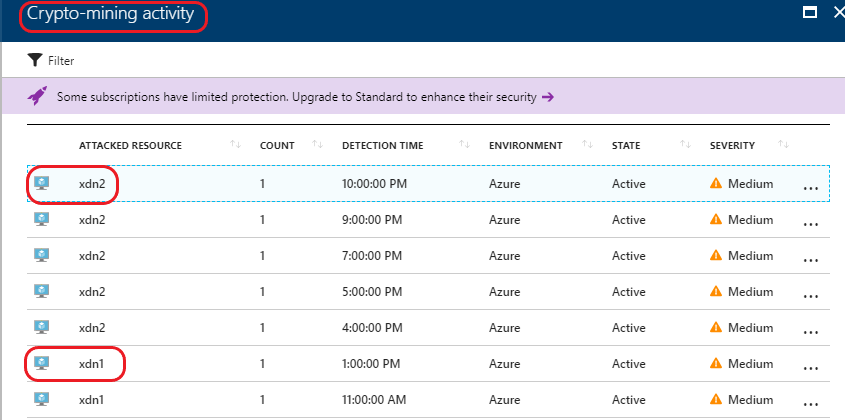Click the Severity column header
The image size is (845, 420).
pos(732,146)
